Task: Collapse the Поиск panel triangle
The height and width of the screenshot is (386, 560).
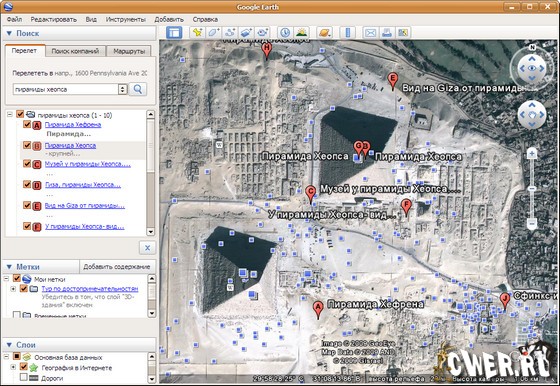Action: (9, 33)
